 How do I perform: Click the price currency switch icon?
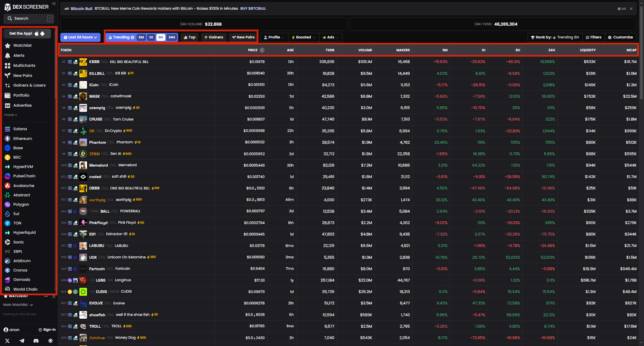tap(262, 50)
